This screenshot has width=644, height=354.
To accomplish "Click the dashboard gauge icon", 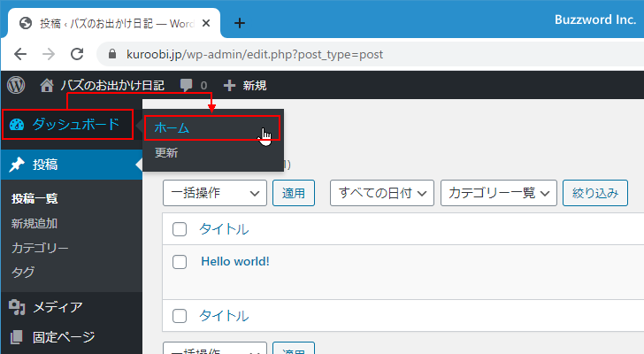I will (17, 125).
